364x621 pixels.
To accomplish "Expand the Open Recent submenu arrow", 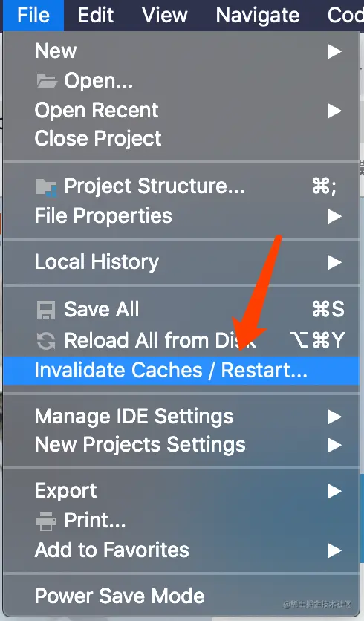I will (335, 111).
